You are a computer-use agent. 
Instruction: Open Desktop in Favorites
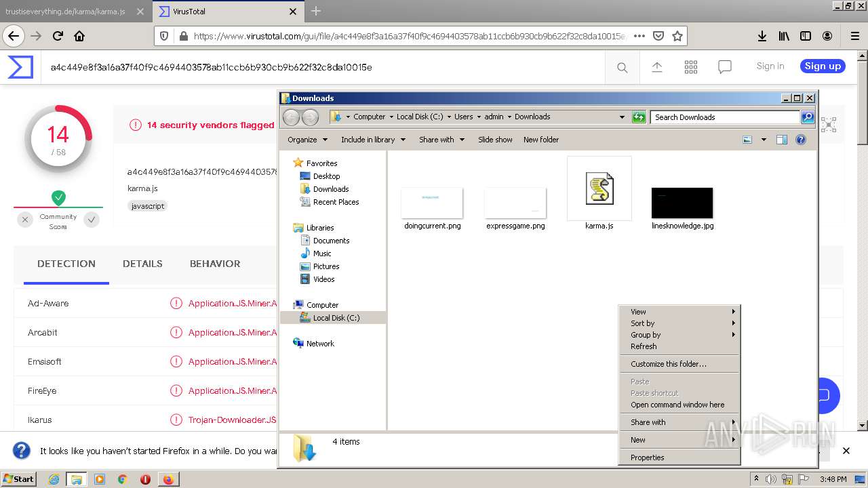click(326, 176)
